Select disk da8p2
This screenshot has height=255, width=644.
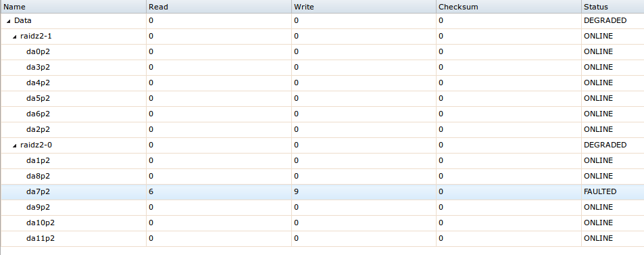pyautogui.click(x=39, y=177)
